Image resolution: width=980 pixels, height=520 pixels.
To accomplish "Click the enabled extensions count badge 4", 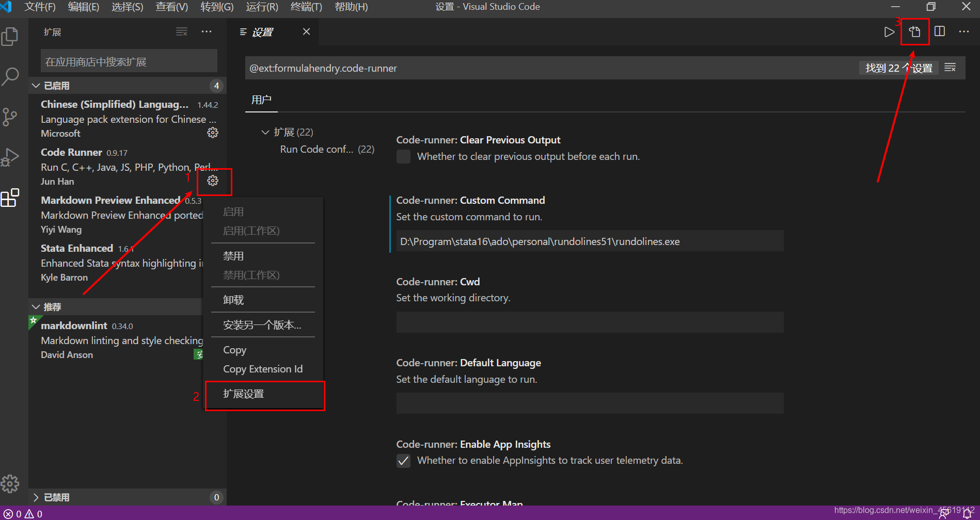I will (216, 86).
